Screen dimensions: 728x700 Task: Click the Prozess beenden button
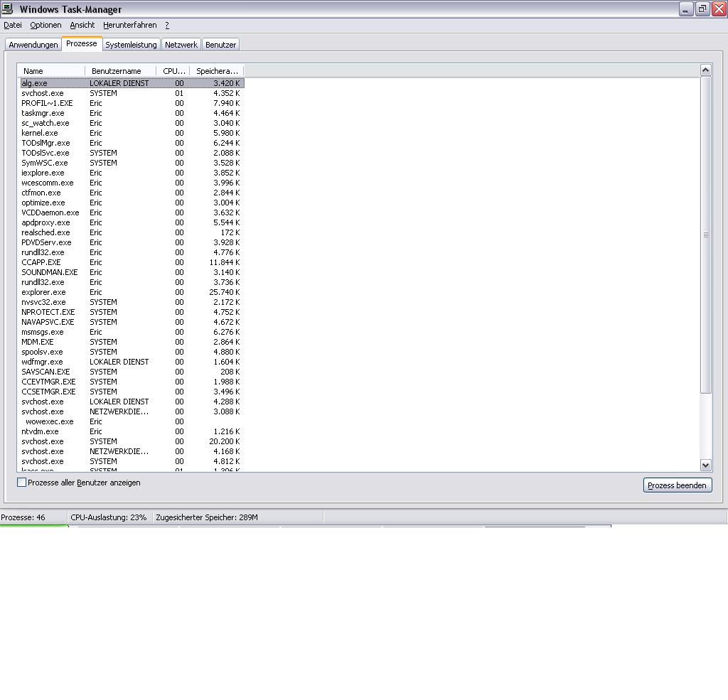coord(678,485)
